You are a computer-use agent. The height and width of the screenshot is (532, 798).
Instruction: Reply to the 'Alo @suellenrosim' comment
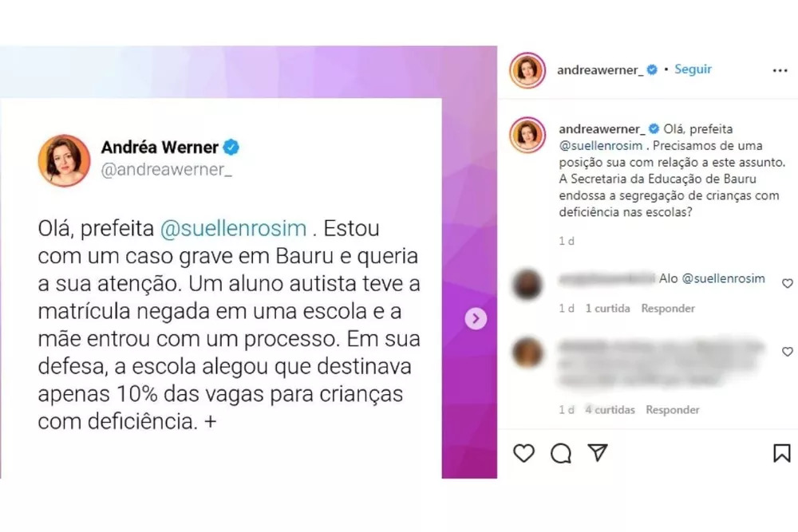point(668,308)
